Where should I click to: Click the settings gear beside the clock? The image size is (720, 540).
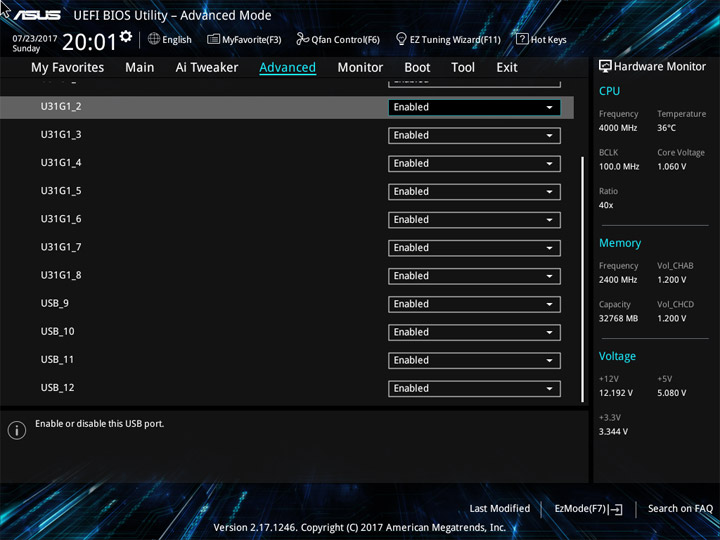tap(126, 36)
